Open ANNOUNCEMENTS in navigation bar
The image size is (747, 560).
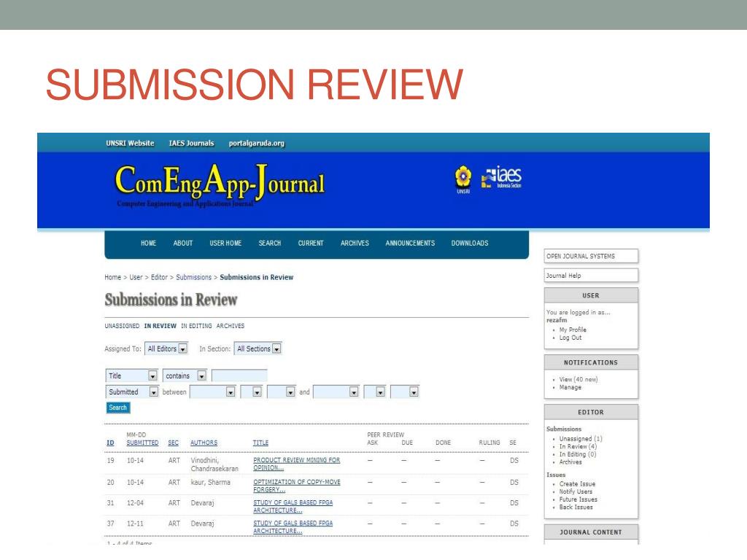click(x=410, y=243)
